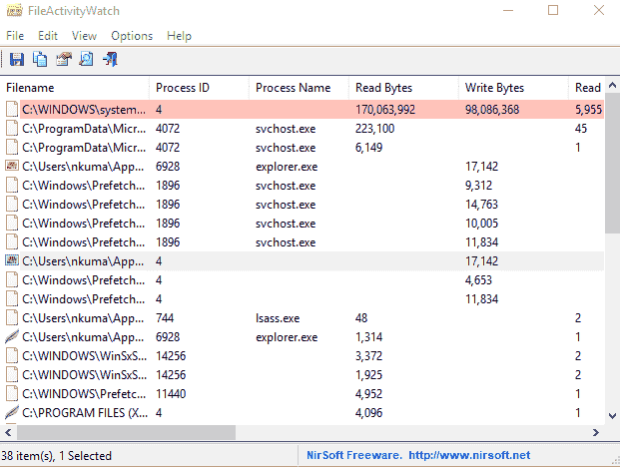620x467 pixels.
Task: Click the Read Bytes value 3,372
Action: tap(369, 356)
